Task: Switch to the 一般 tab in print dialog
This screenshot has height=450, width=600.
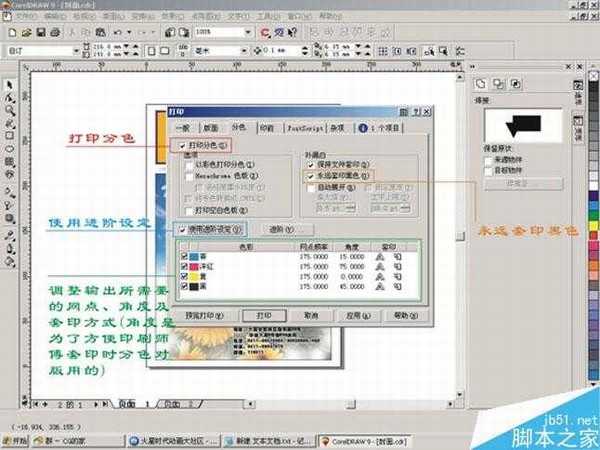Action: coord(183,128)
